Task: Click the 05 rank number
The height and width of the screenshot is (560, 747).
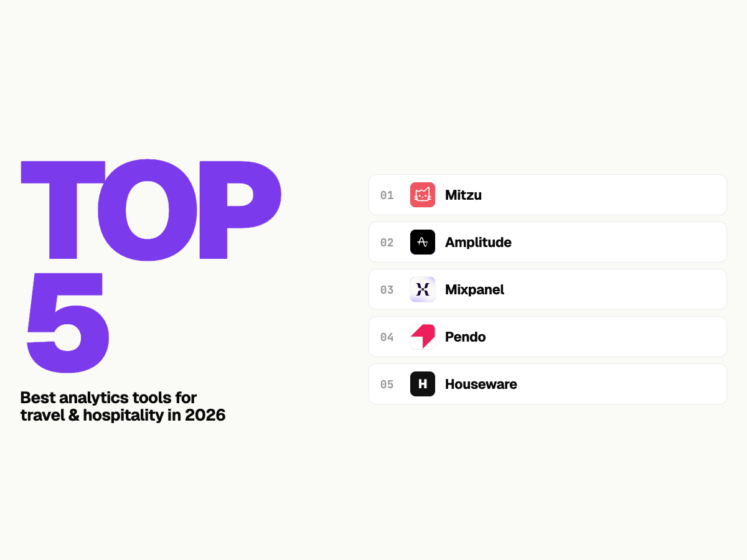Action: 387,385
